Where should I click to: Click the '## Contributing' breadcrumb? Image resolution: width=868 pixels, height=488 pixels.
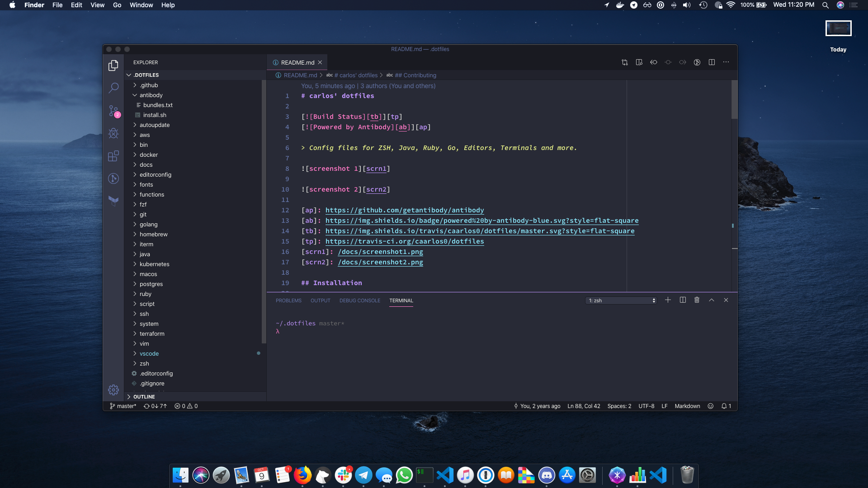click(415, 75)
